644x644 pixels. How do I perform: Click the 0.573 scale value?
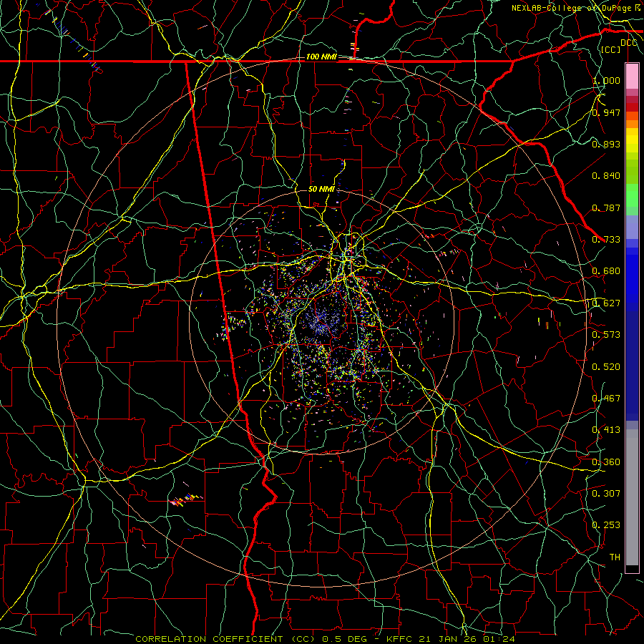click(606, 335)
